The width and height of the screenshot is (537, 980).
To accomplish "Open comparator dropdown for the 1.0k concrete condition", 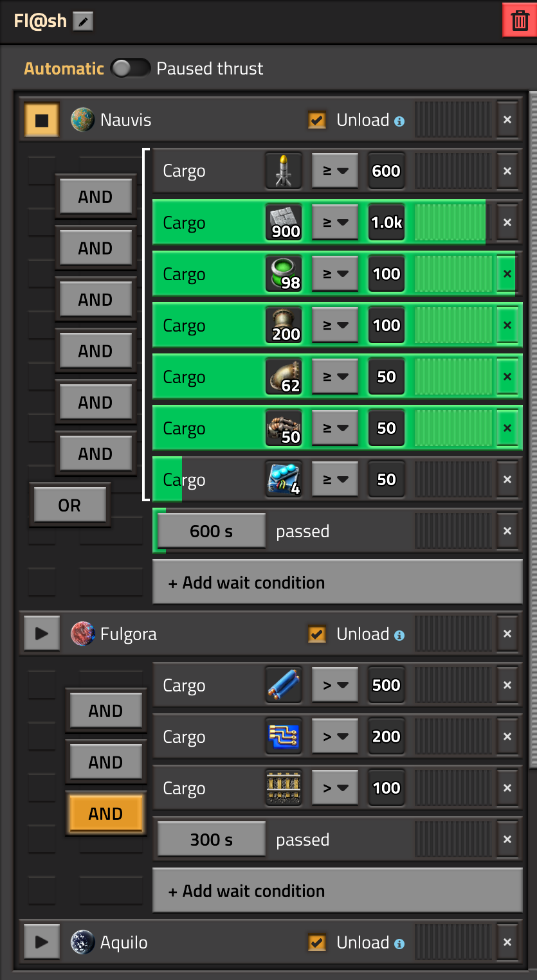I will pos(335,222).
